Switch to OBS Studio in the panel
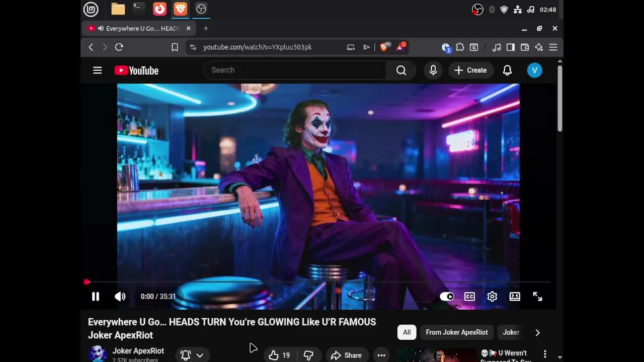Screen dimensions: 644x362 201,9
